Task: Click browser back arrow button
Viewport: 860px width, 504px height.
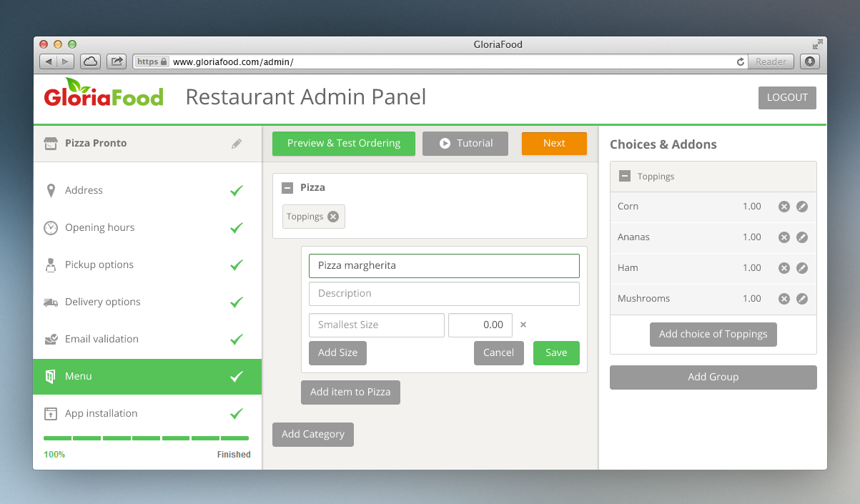Action: coord(49,61)
